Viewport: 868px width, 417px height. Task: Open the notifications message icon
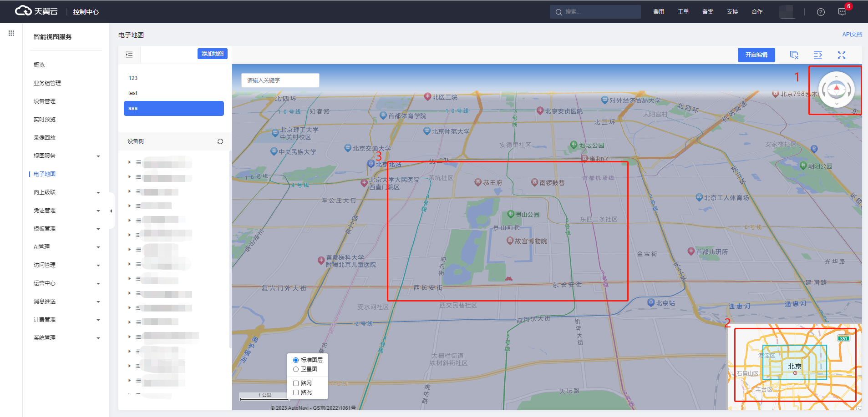click(842, 12)
